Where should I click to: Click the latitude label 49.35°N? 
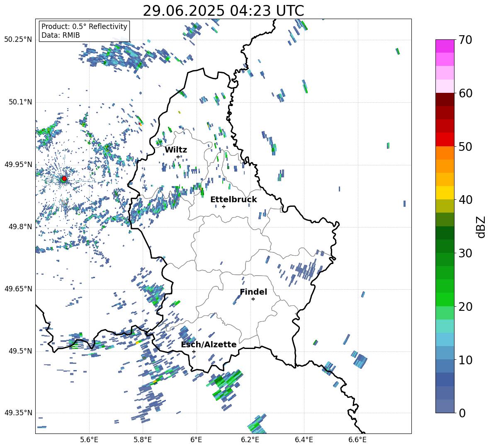18,413
